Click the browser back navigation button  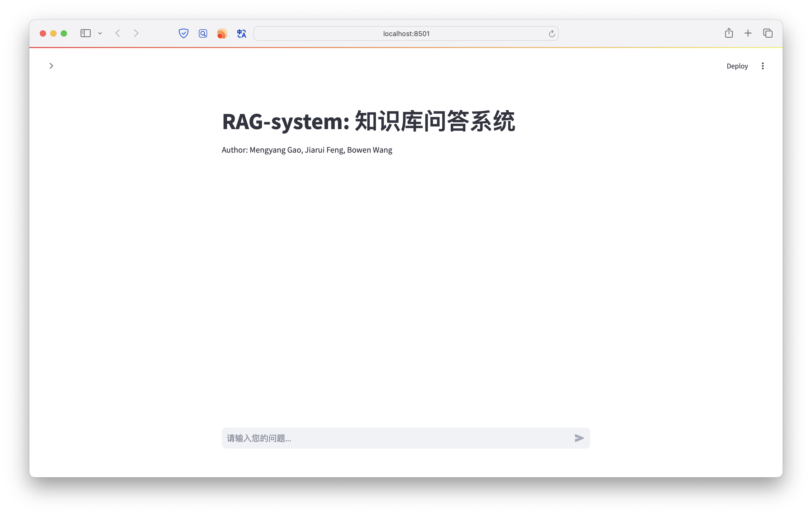tap(118, 33)
